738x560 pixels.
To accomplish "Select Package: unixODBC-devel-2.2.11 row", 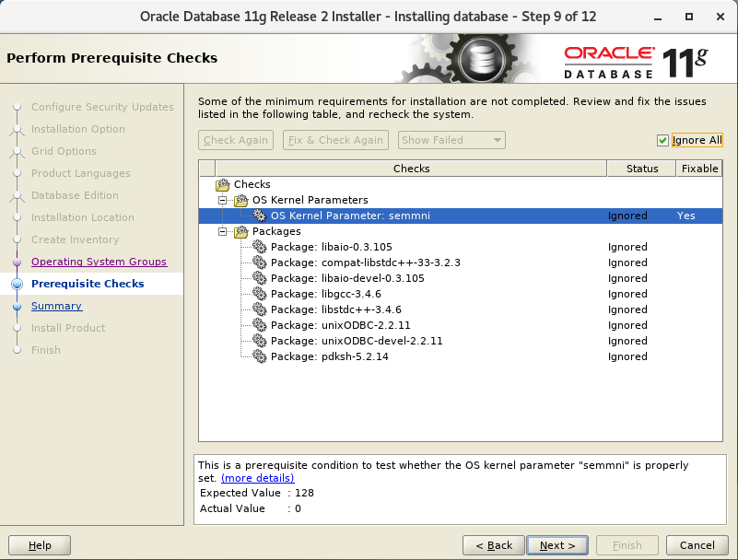I will [x=461, y=340].
